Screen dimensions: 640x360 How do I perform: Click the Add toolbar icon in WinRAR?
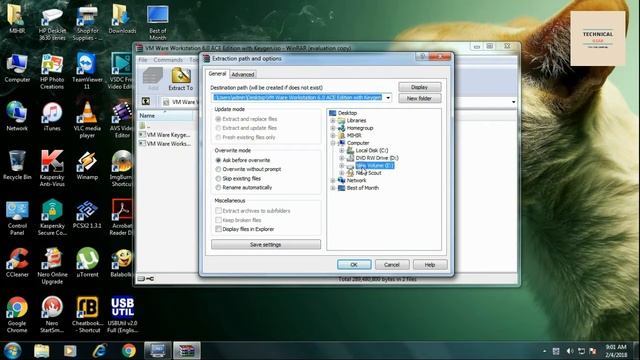[x=153, y=79]
